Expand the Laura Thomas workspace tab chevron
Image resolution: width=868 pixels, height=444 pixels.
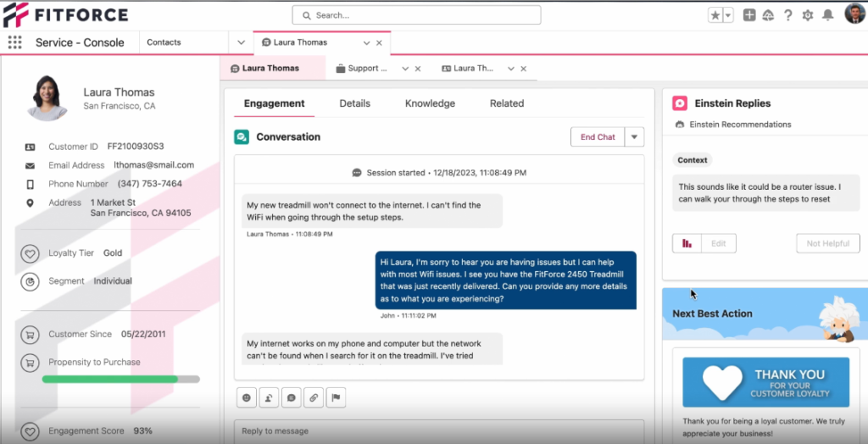(x=366, y=42)
